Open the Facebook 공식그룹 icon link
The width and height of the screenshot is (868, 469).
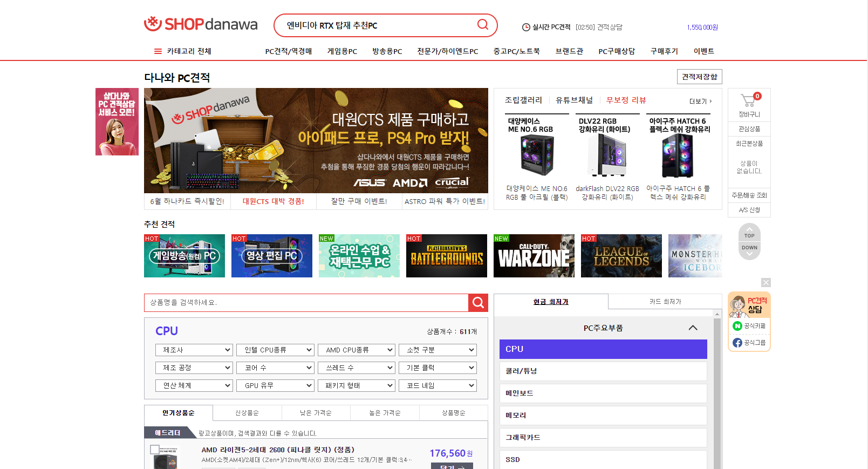737,343
